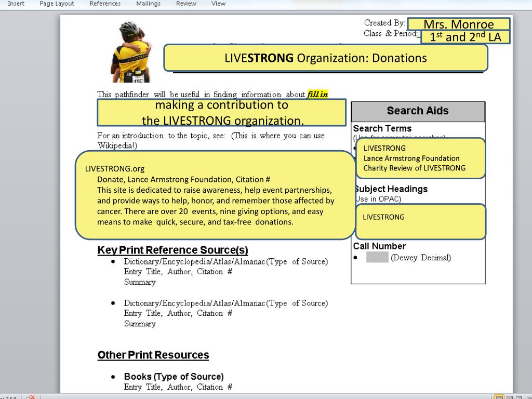
Task: Click the proofing errors icon in status bar
Action: tap(31, 397)
